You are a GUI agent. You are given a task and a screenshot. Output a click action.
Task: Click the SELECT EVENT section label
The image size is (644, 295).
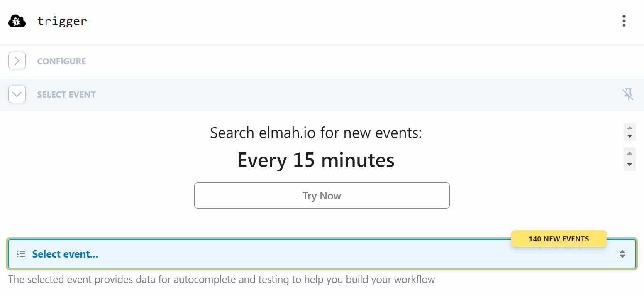coord(66,95)
